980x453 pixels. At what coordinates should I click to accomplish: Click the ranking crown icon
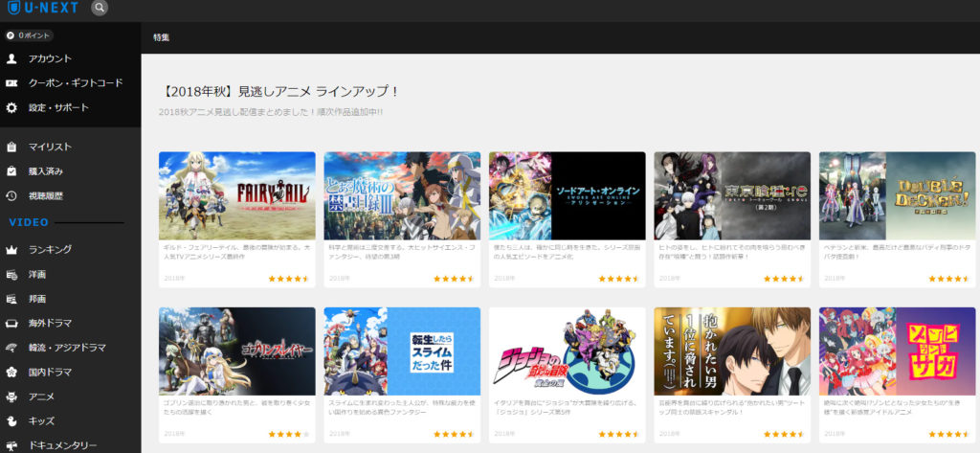tap(11, 250)
